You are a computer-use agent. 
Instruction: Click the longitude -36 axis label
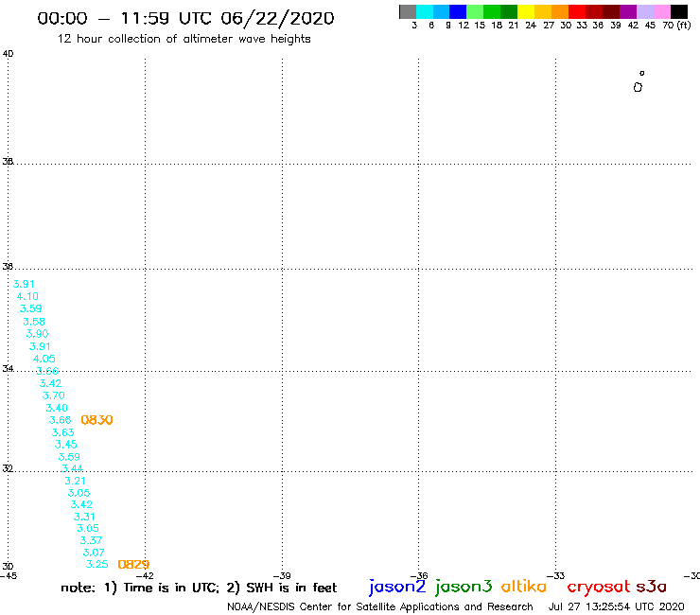[x=419, y=575]
